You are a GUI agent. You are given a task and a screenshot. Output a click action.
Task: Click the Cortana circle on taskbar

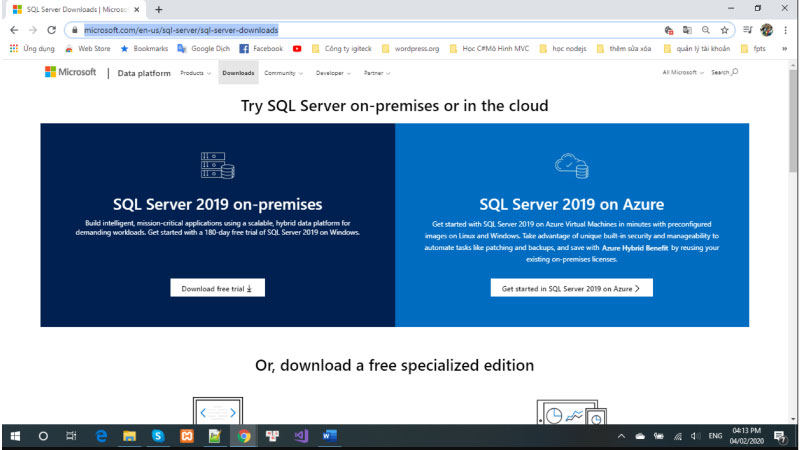[43, 436]
